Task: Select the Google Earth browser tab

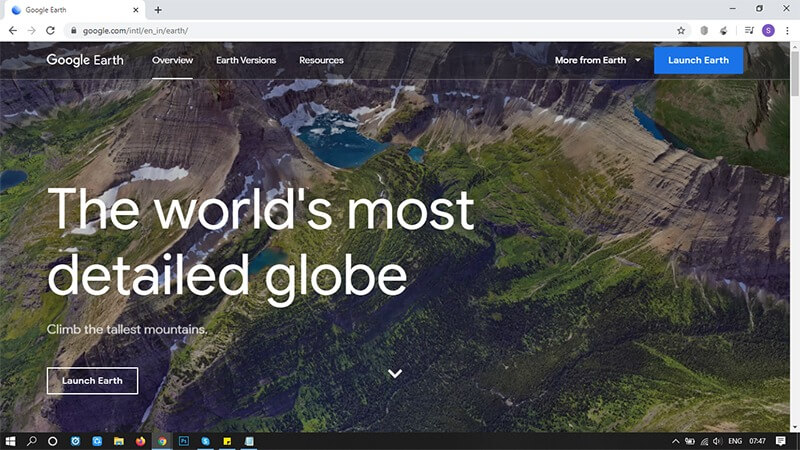Action: point(73,10)
